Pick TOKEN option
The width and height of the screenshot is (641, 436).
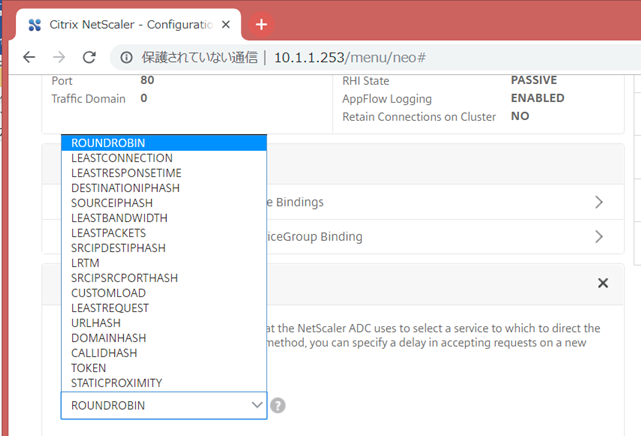(x=164, y=368)
